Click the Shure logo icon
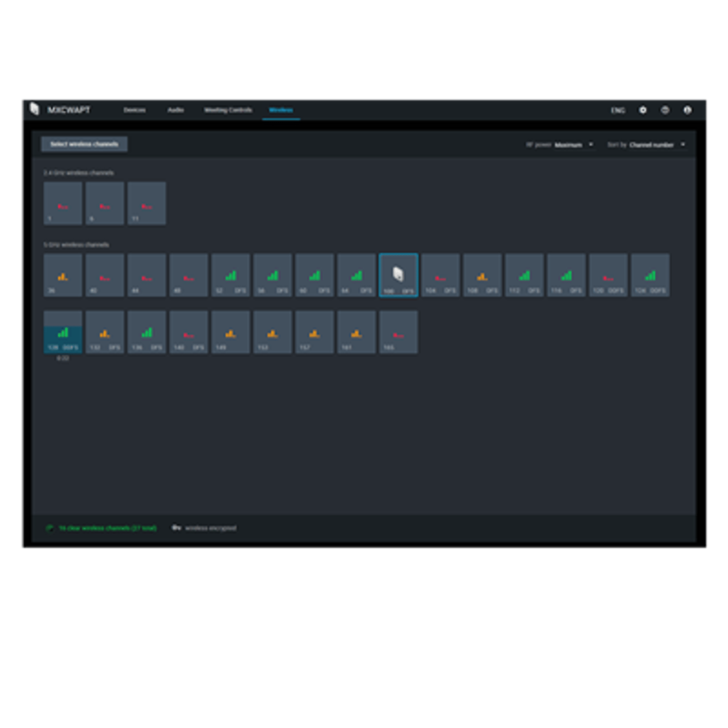 pyautogui.click(x=34, y=109)
